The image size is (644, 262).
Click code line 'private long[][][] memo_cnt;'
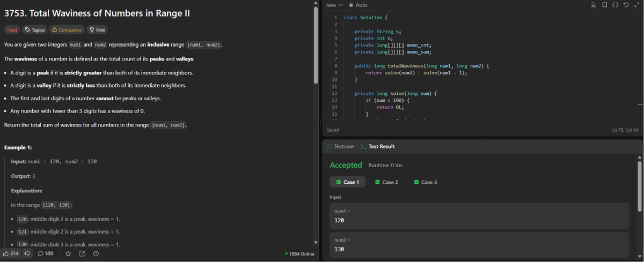point(393,45)
